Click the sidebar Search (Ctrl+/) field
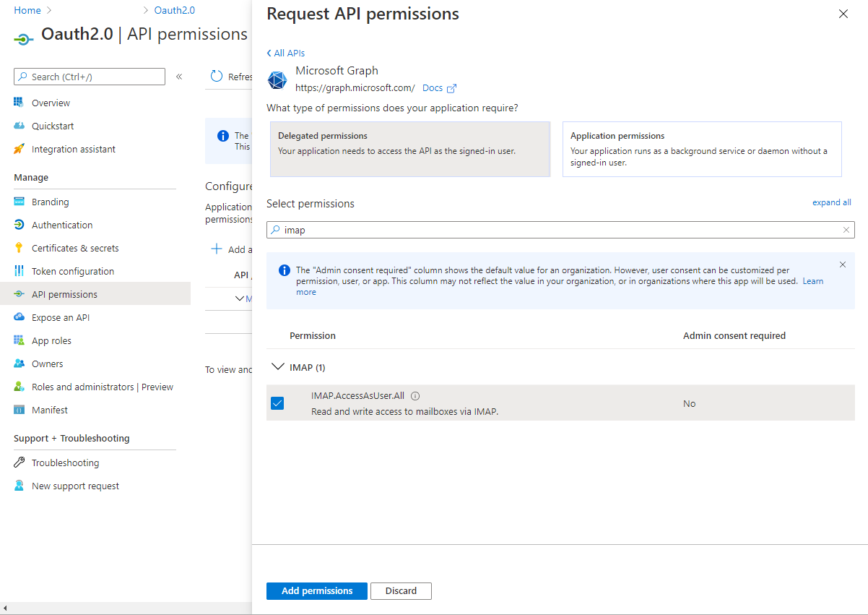This screenshot has height=615, width=868. click(x=90, y=77)
